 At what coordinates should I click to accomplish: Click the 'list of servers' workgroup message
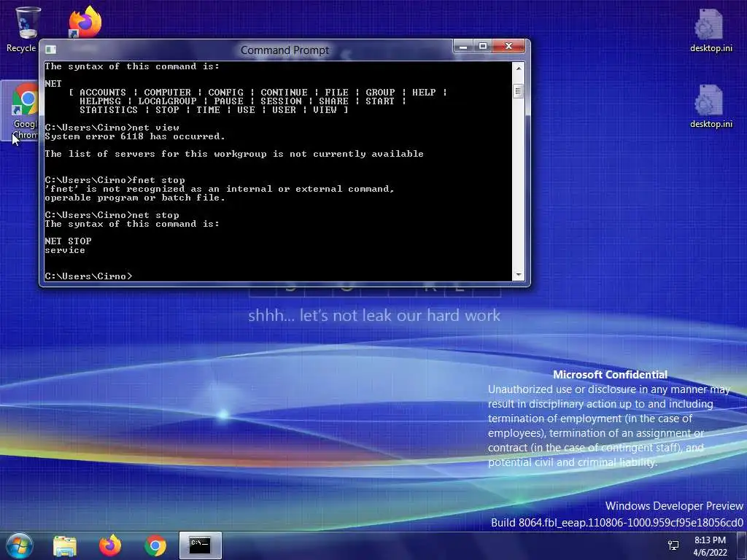tap(234, 154)
